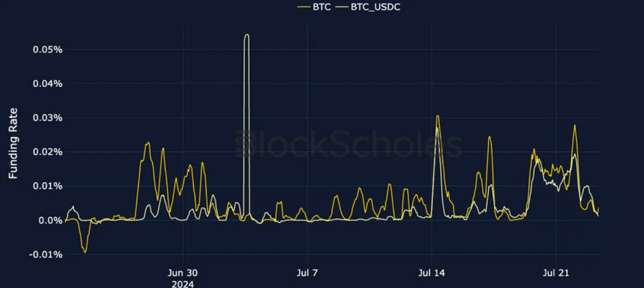The image size is (644, 288).
Task: Click the BTC negative dip near -0.01%
Action: coord(85,252)
